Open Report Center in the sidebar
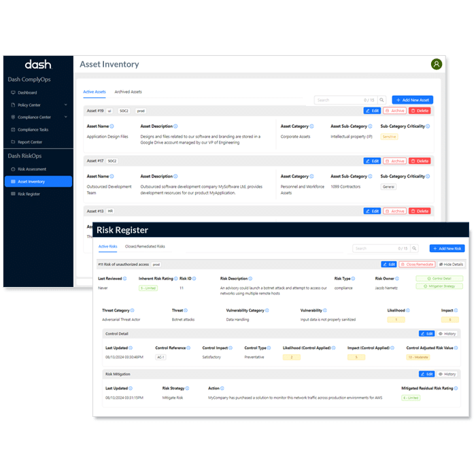The image size is (476, 476). 27,141
